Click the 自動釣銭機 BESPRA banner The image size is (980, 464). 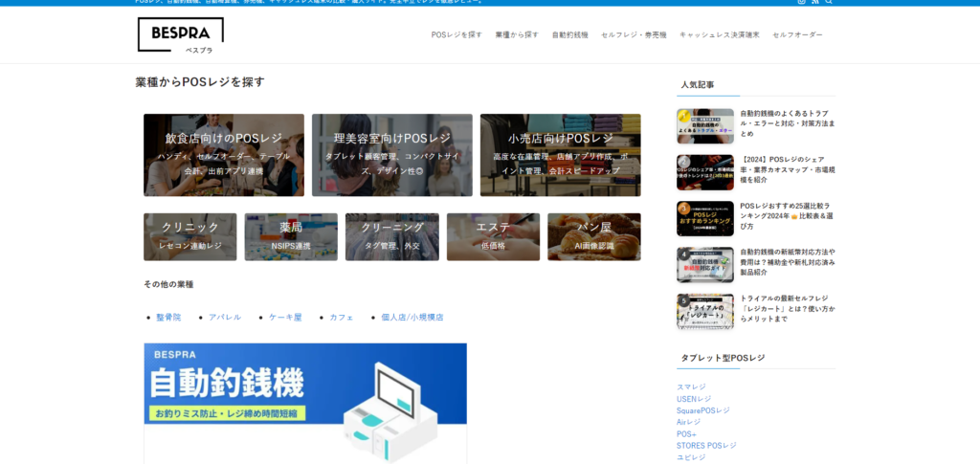coord(305,404)
